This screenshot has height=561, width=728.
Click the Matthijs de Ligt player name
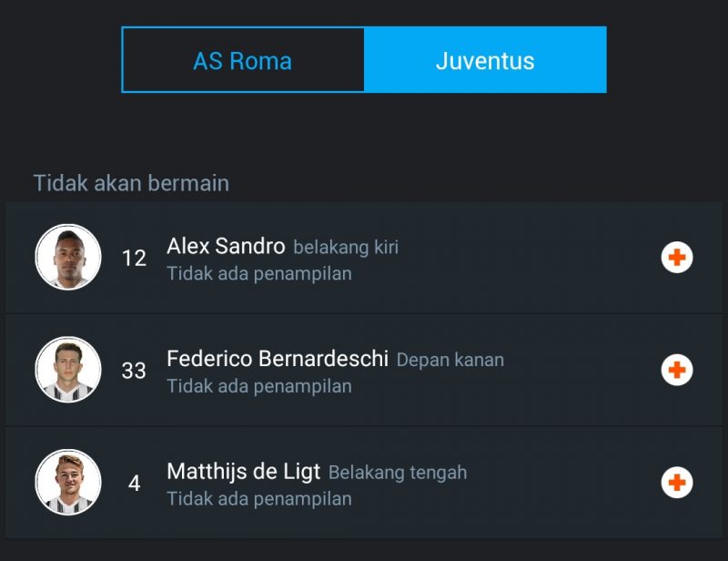coord(244,472)
